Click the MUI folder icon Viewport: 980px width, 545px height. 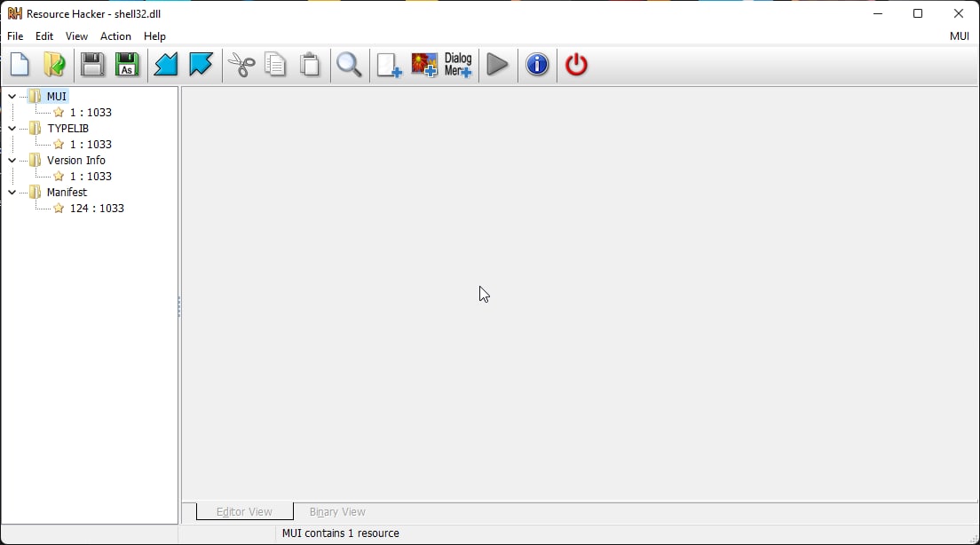[x=36, y=96]
